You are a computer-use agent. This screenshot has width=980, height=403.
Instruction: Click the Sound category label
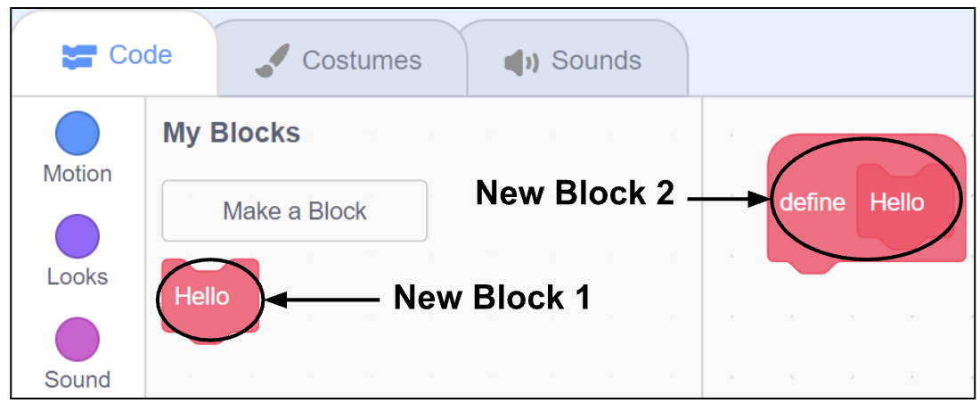point(78,380)
